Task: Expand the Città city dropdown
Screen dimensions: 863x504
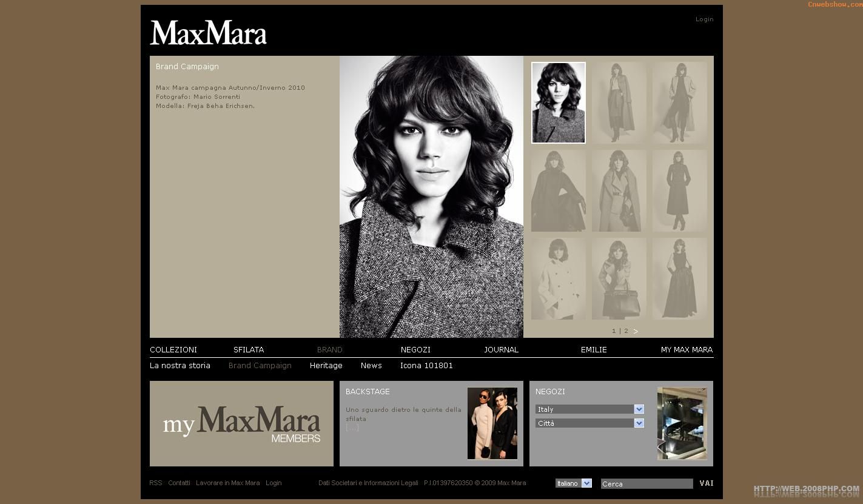Action: click(639, 423)
